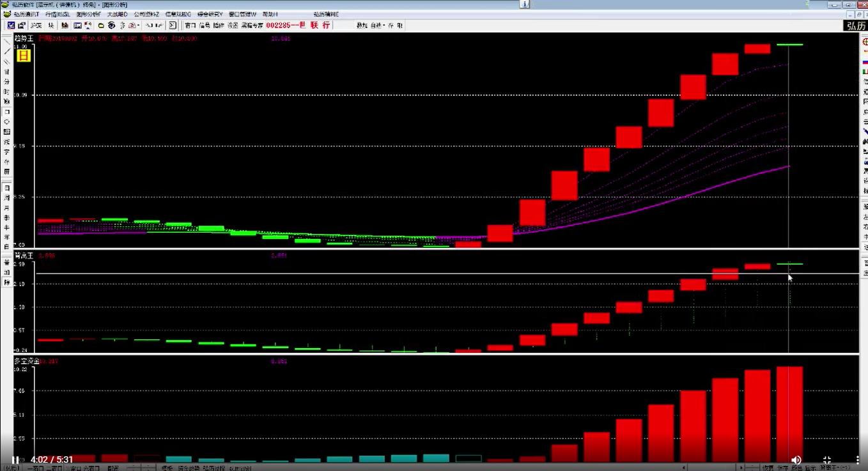Open the 图形分析 menu

(x=88, y=14)
